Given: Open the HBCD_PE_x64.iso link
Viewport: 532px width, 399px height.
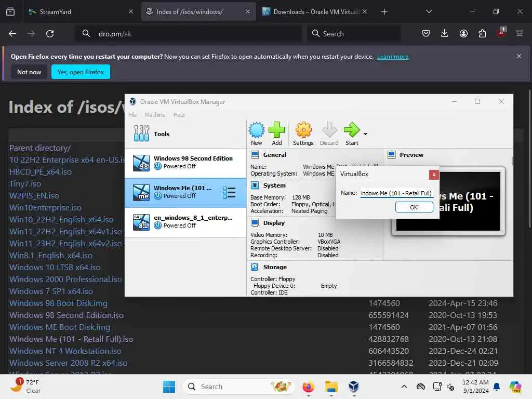Looking at the screenshot, I should click(x=41, y=171).
